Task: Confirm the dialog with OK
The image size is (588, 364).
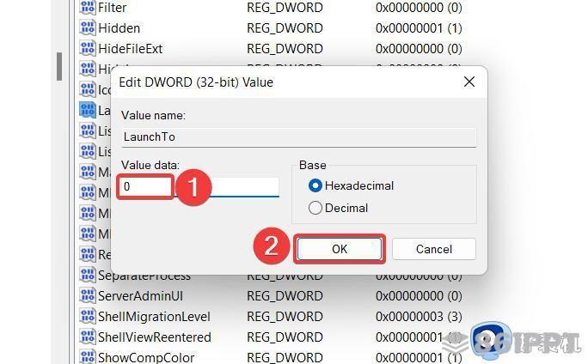Action: tap(340, 249)
